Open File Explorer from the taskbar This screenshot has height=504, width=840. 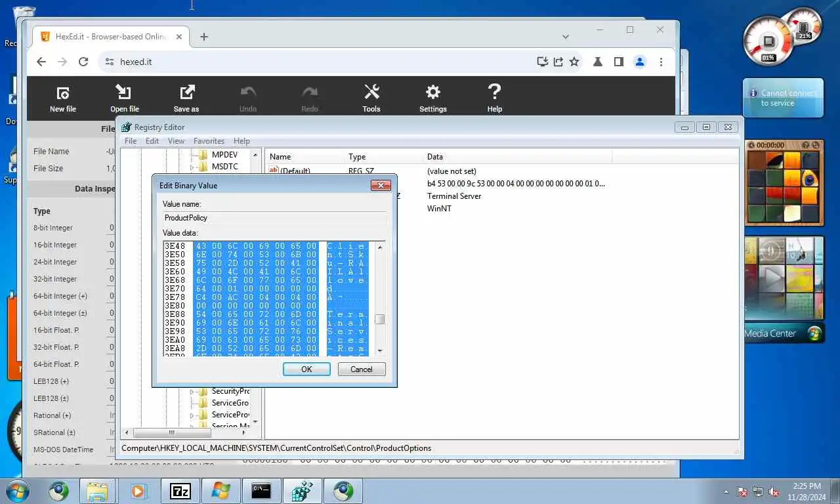click(x=97, y=491)
